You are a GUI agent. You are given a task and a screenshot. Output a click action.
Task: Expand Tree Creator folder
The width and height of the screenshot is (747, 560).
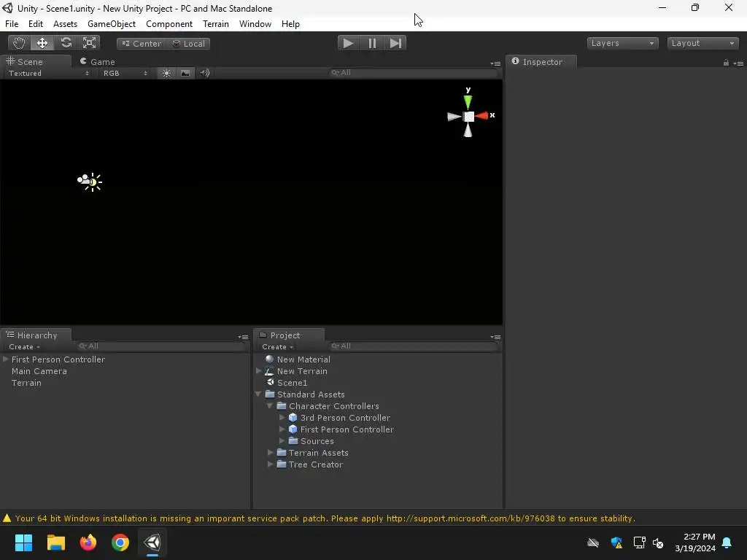(x=270, y=464)
